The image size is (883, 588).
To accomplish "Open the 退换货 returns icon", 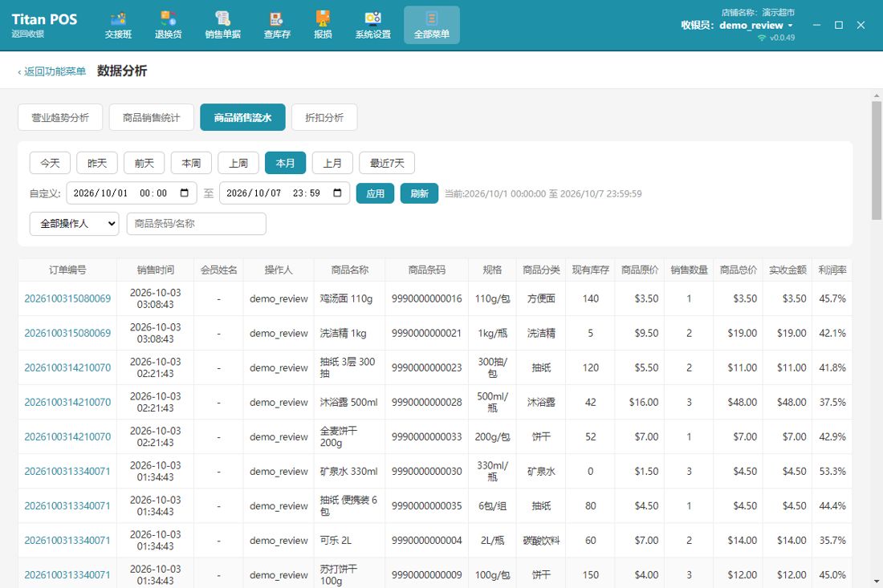I will coord(169,26).
